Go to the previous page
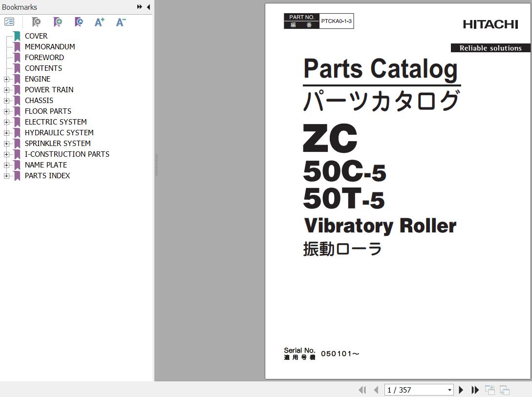Image resolution: width=532 pixels, height=397 pixels. point(376,390)
